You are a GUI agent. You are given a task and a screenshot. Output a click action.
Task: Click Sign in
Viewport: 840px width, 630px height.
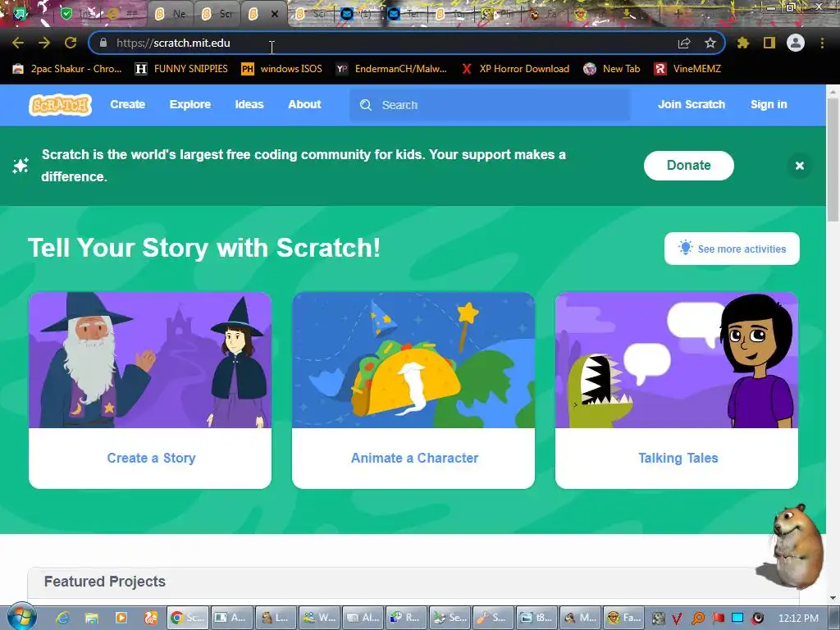(x=769, y=104)
